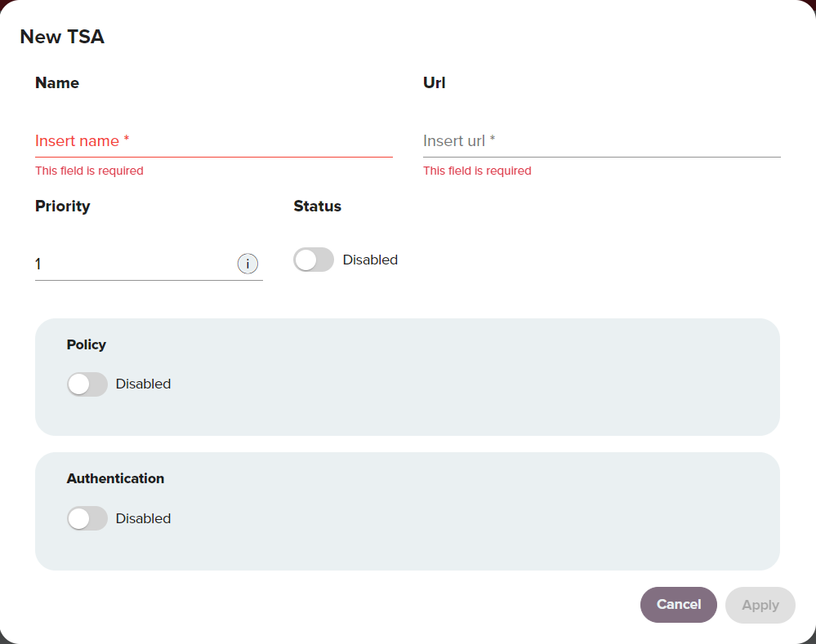
Task: Cancel the New TSA dialog
Action: pos(679,605)
